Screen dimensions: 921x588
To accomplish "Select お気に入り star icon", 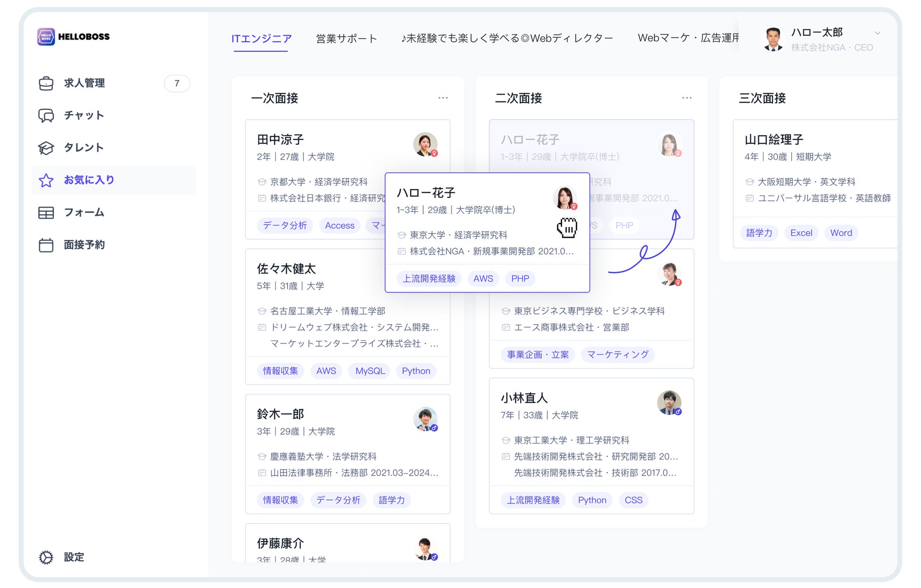I will [46, 180].
